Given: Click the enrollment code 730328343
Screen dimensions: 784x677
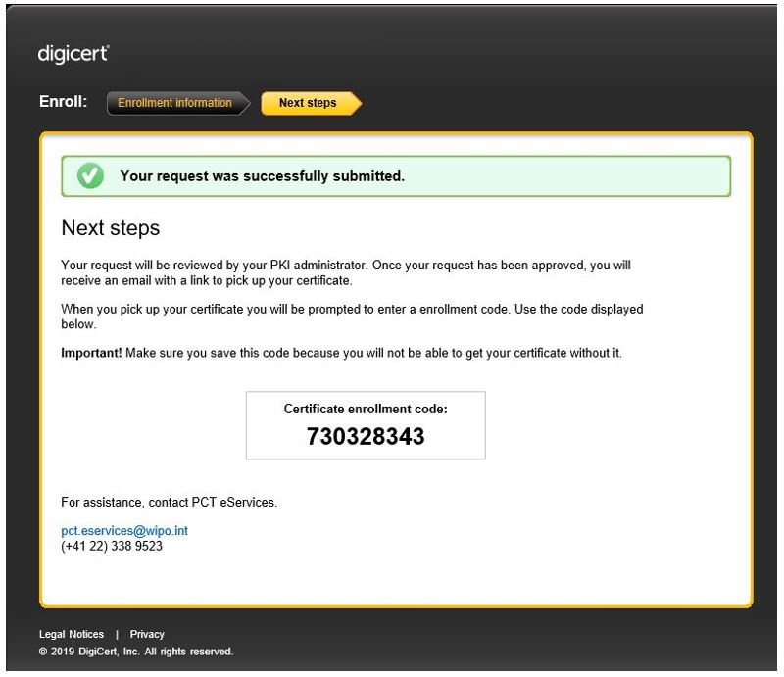Looking at the screenshot, I should point(366,437).
